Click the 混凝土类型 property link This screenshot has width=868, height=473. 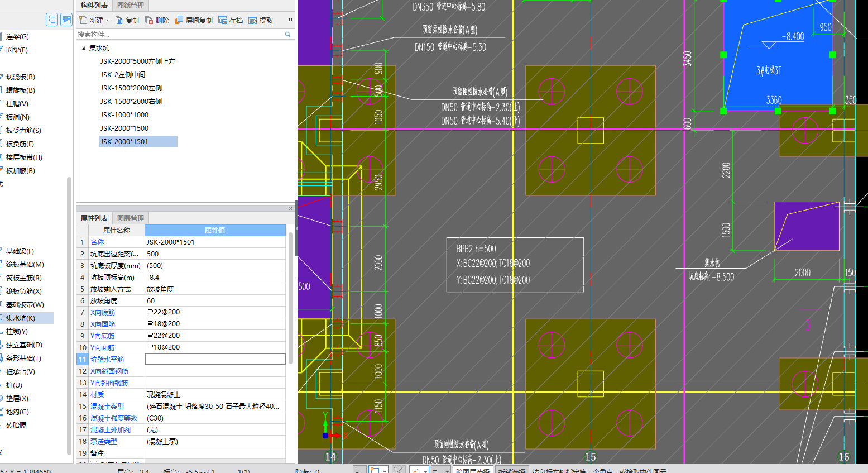point(107,406)
